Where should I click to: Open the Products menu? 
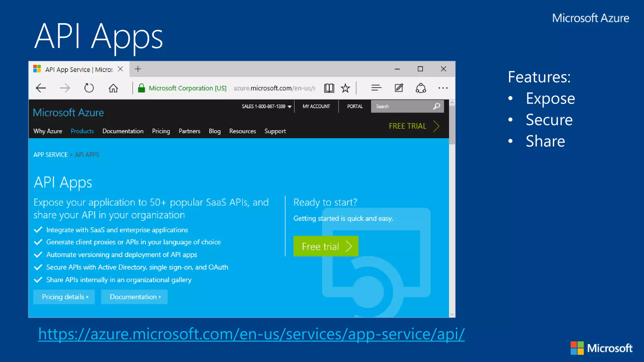[x=82, y=131]
